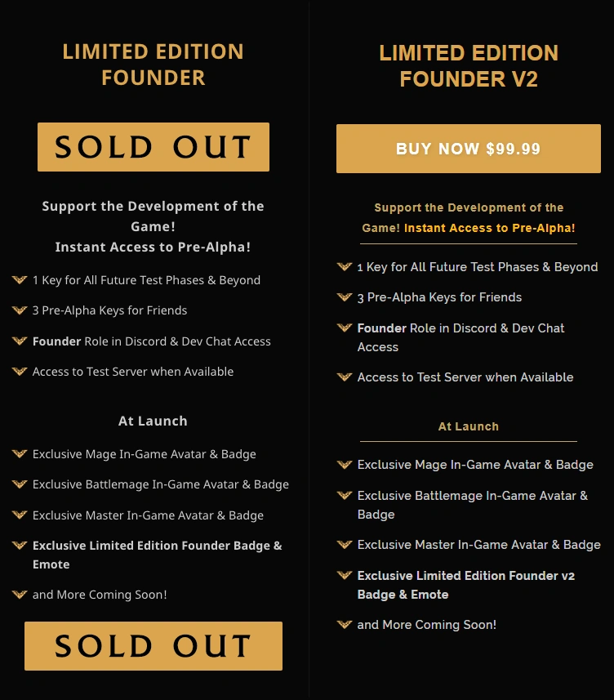Click the top Sold Out button
Screen dimensions: 614x700
coord(153,147)
